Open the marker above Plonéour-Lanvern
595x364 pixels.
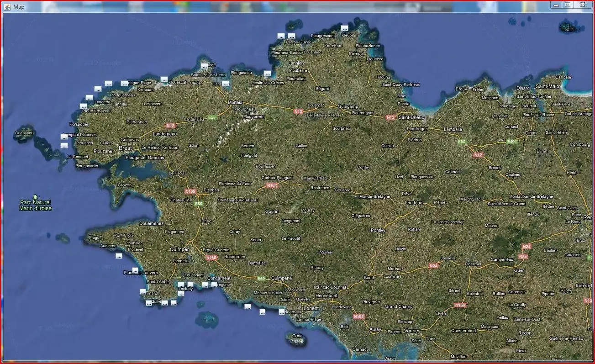(135, 270)
